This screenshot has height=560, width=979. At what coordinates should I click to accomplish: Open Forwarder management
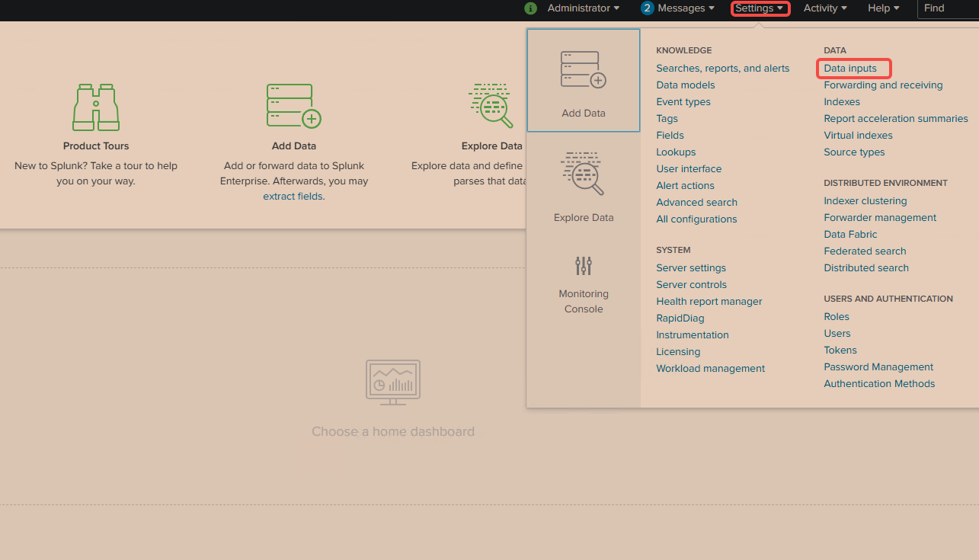[x=880, y=218]
